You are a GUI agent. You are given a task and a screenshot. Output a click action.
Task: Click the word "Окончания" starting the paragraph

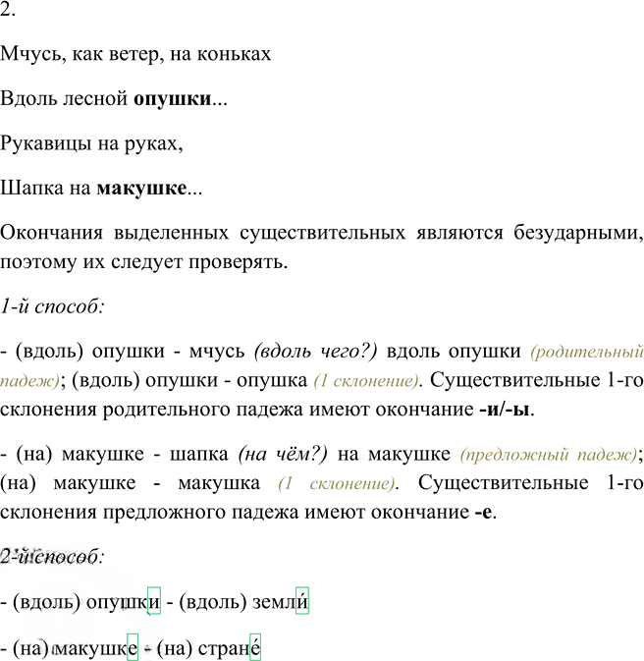[51, 233]
